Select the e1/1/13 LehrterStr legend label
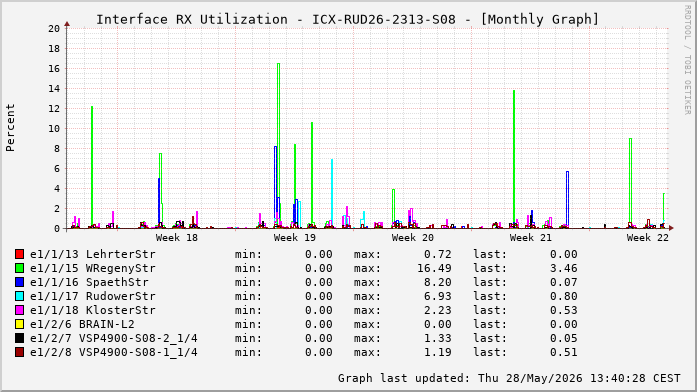The image size is (697, 392). click(x=93, y=254)
